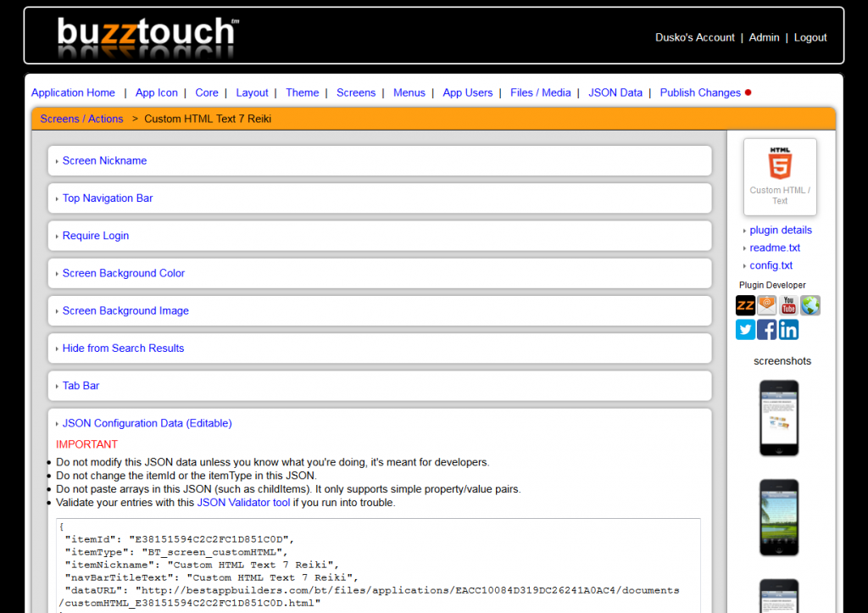
Task: Expand Screen Background Color section
Action: [x=123, y=273]
